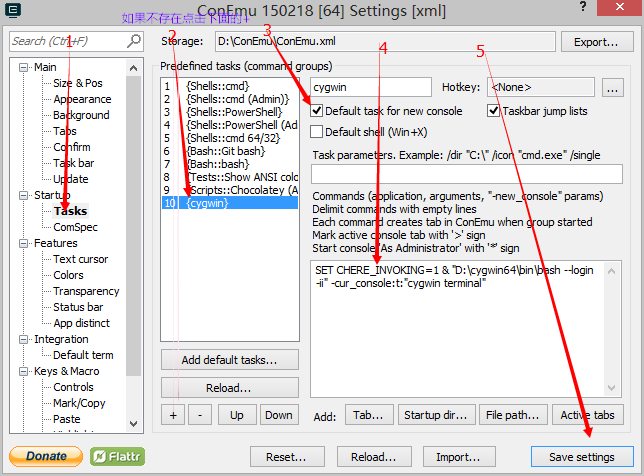The image size is (644, 476).
Task: Open the Tabs settings page
Action: [65, 131]
